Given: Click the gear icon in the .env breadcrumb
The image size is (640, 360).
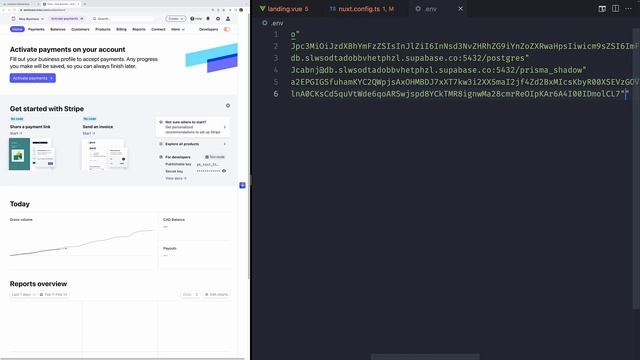Looking at the screenshot, I should point(264,23).
